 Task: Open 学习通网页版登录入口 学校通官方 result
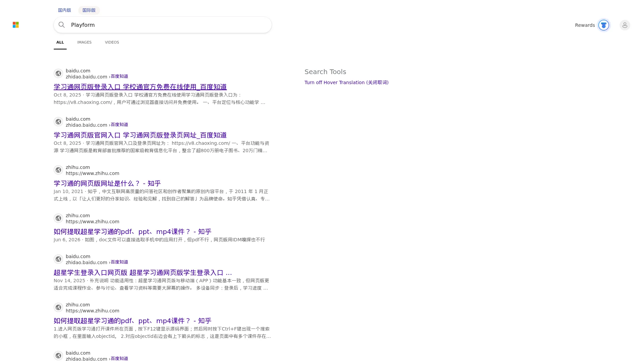[x=140, y=87]
